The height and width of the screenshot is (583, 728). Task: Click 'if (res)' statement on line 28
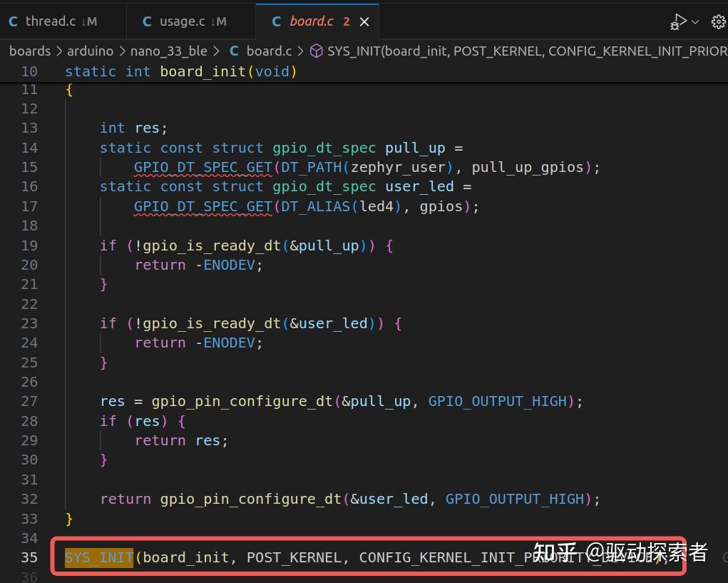[x=134, y=421]
